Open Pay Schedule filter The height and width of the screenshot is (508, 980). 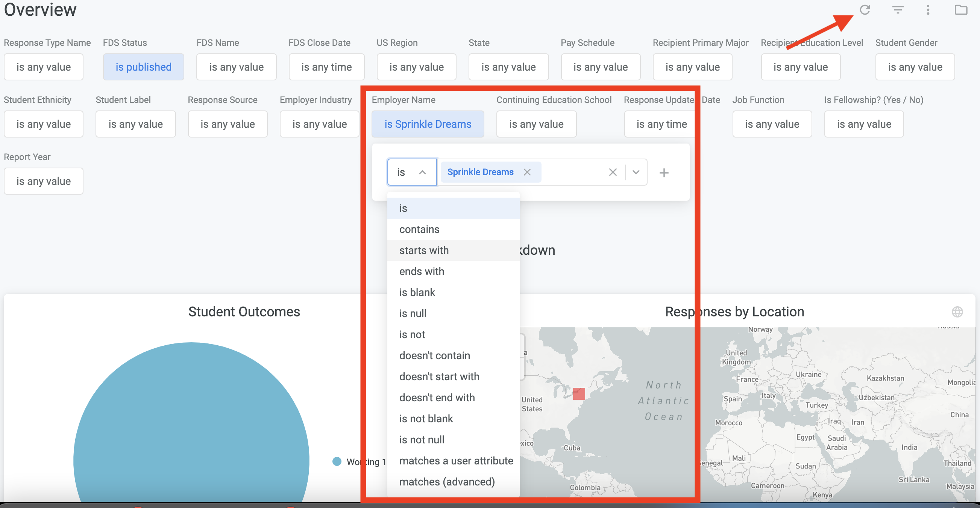[x=600, y=67]
